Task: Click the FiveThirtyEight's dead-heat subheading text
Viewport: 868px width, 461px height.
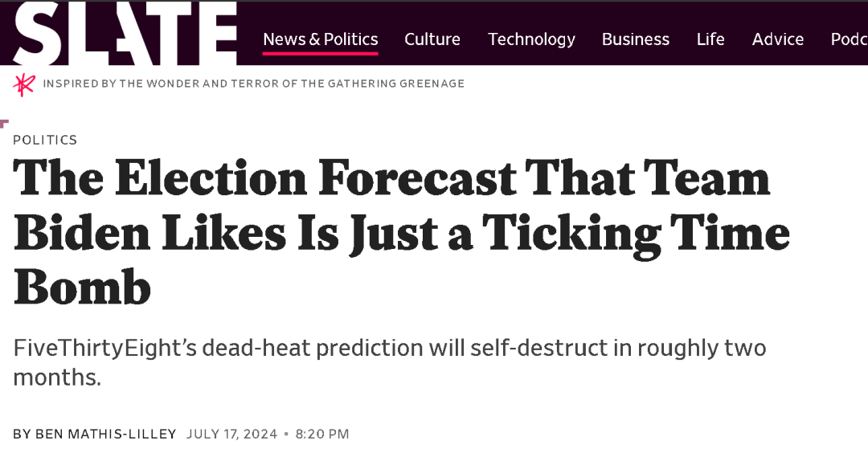Action: pos(390,362)
